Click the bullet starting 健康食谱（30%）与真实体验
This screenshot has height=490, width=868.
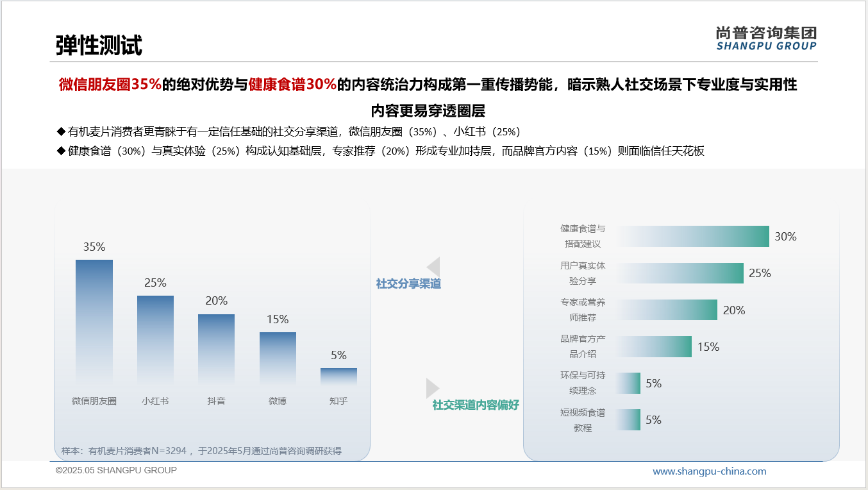pyautogui.click(x=381, y=151)
